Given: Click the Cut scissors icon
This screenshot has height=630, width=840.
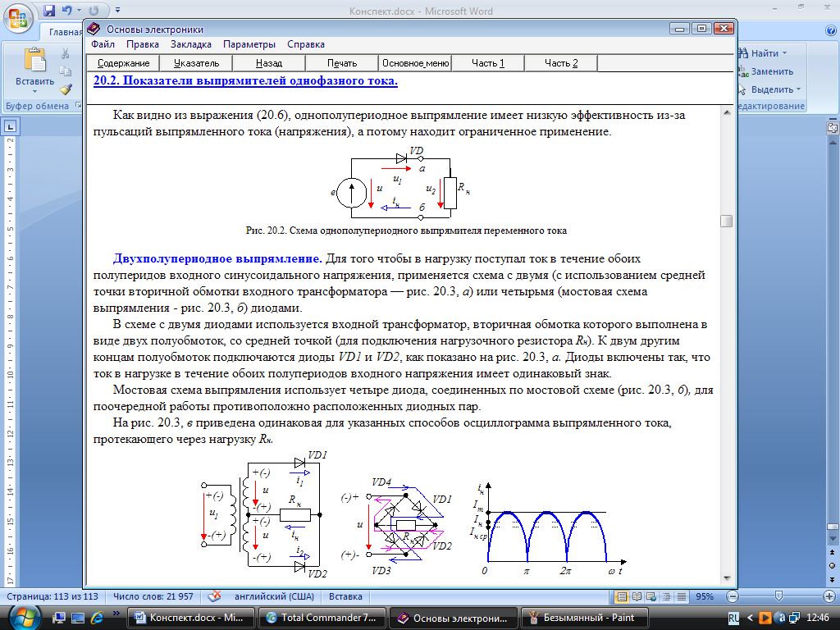Looking at the screenshot, I should 65,53.
